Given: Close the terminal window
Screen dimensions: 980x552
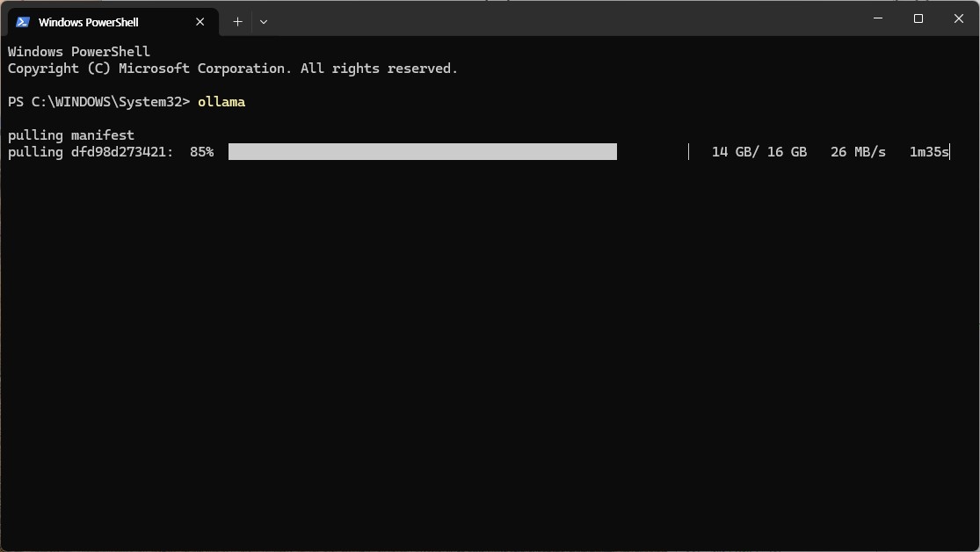Looking at the screenshot, I should (x=959, y=18).
